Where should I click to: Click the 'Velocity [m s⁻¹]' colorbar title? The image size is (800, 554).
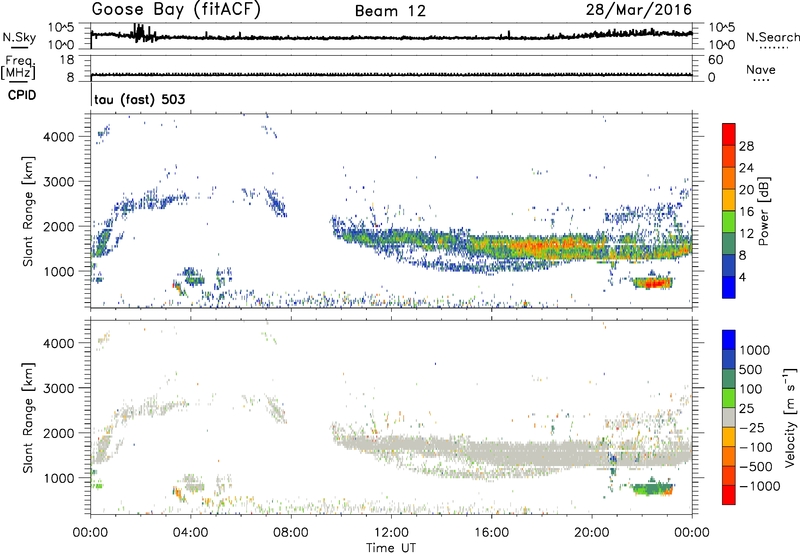(790, 417)
